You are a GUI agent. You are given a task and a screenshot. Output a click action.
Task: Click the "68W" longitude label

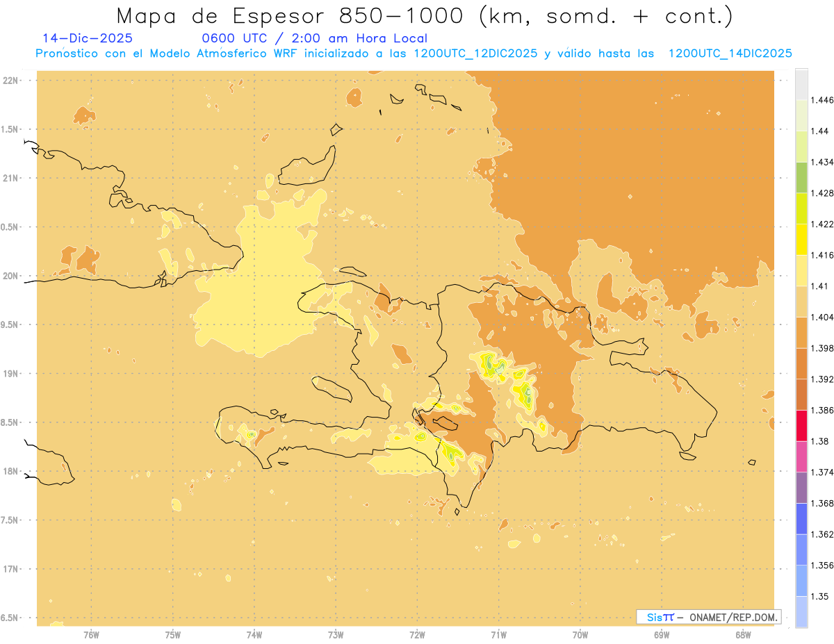(x=743, y=634)
